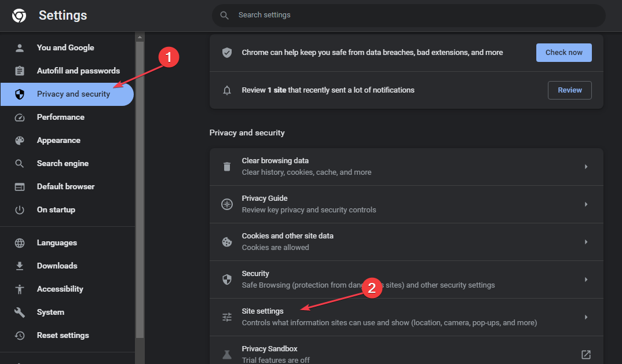This screenshot has width=622, height=364.
Task: Open Default browser settings
Action: coord(67,187)
